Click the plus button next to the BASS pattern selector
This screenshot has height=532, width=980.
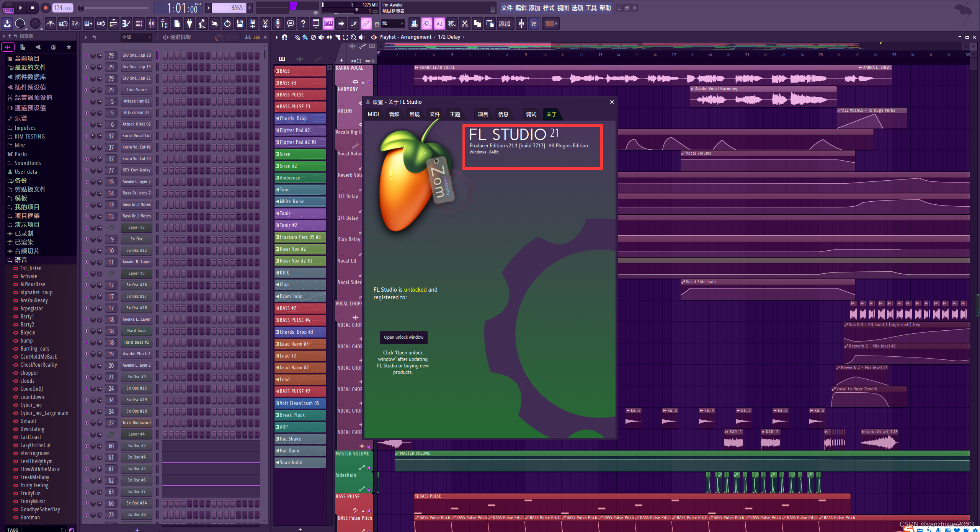[x=250, y=8]
